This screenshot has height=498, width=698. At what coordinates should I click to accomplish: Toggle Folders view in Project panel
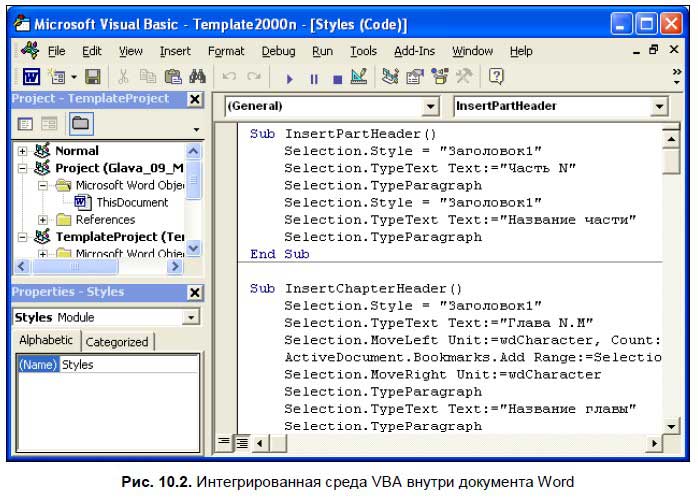79,123
